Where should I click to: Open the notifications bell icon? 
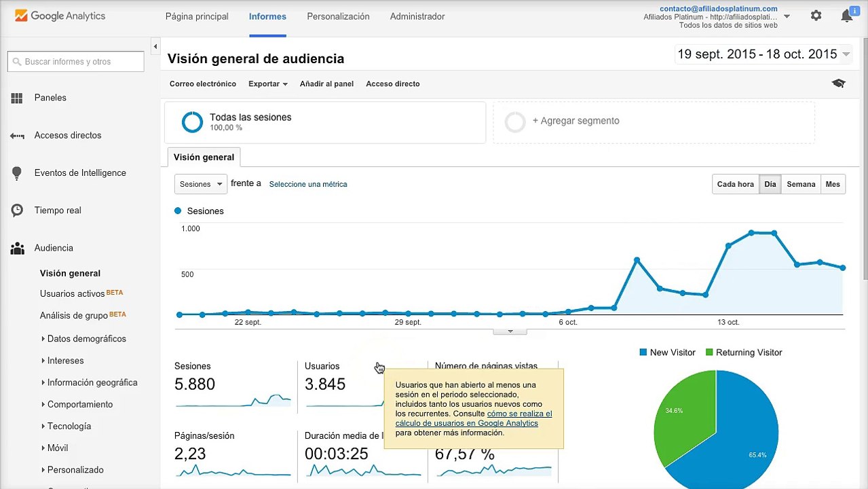pyautogui.click(x=846, y=16)
